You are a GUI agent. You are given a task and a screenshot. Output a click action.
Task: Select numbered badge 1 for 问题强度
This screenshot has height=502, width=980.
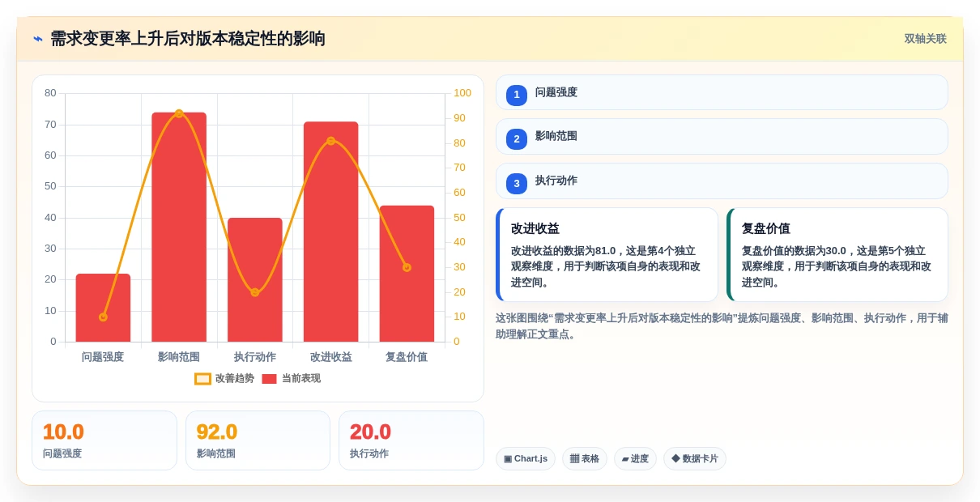517,95
